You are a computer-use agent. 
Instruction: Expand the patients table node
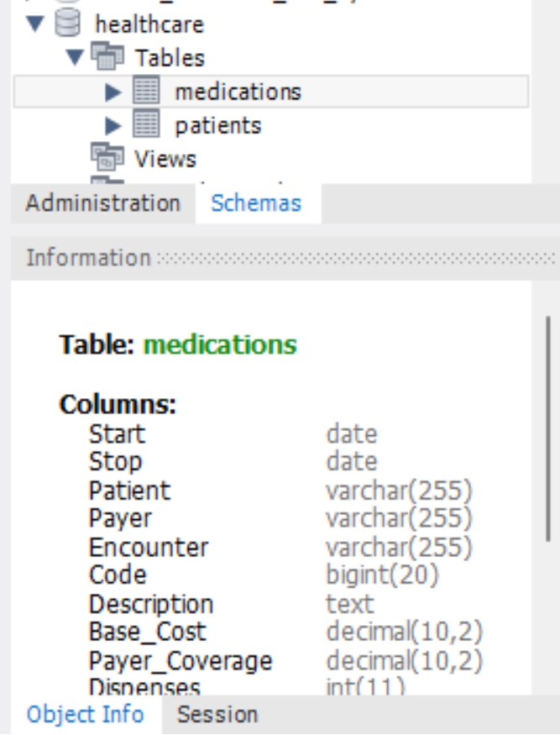(113, 126)
